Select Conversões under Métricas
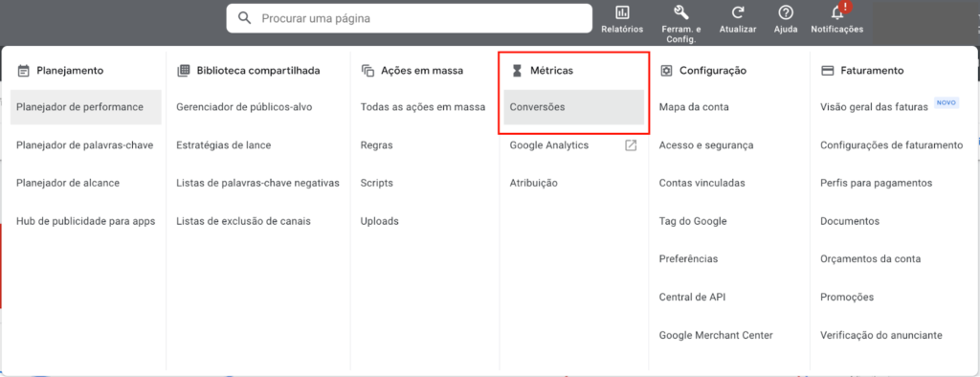Viewport: 980px width, 377px height. 574,107
